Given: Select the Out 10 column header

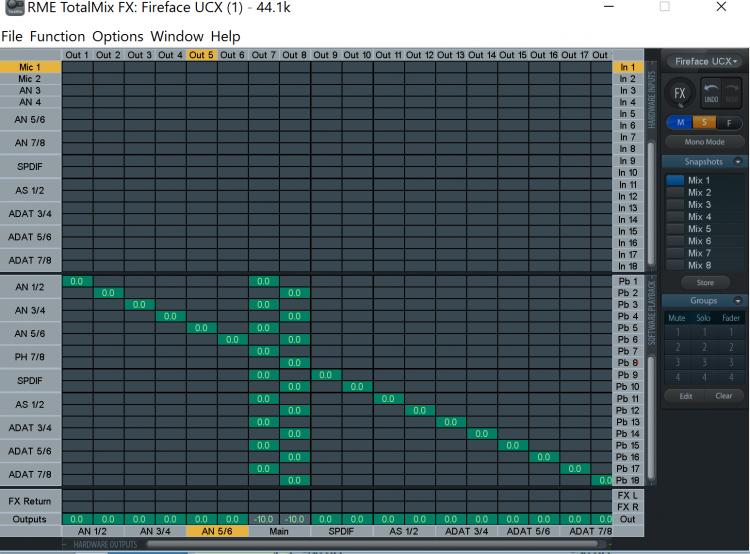Looking at the screenshot, I should click(x=357, y=55).
